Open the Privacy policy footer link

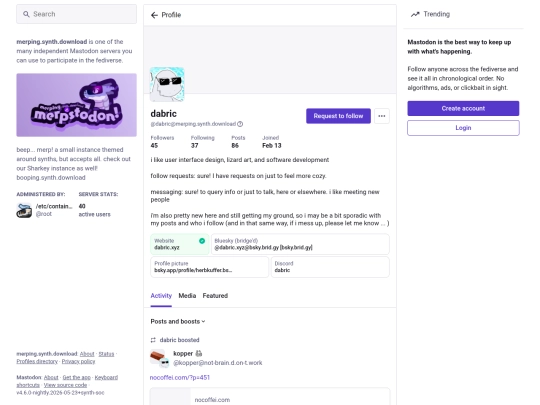coord(79,361)
